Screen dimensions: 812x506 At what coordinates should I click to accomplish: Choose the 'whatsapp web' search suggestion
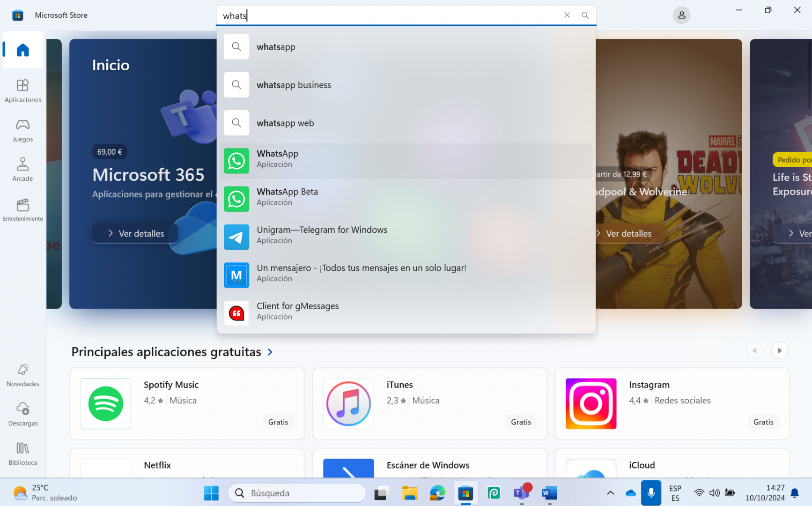(406, 123)
